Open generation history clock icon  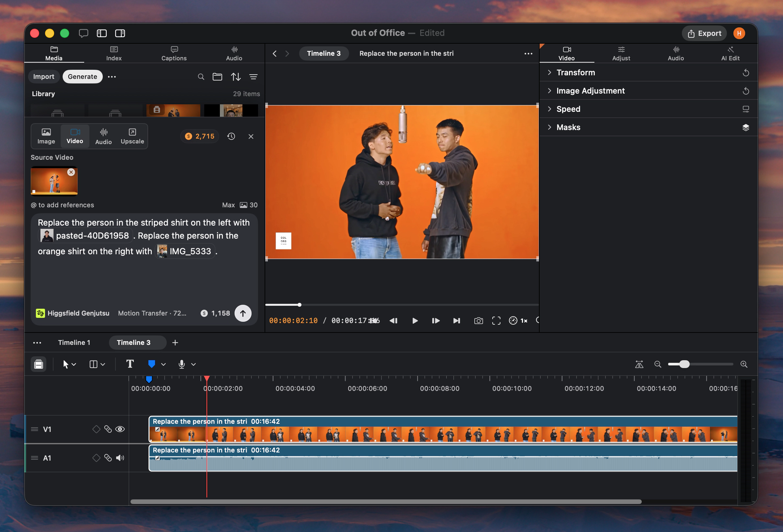click(x=231, y=136)
